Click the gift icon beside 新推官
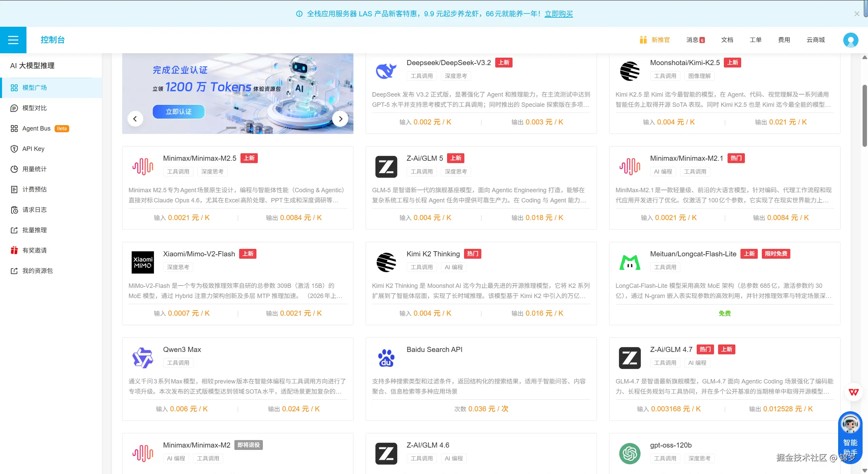 (x=643, y=40)
